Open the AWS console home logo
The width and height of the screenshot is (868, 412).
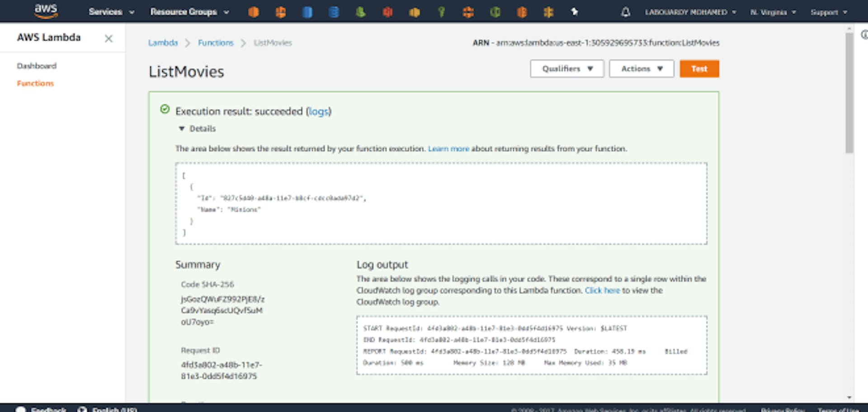pyautogui.click(x=46, y=11)
